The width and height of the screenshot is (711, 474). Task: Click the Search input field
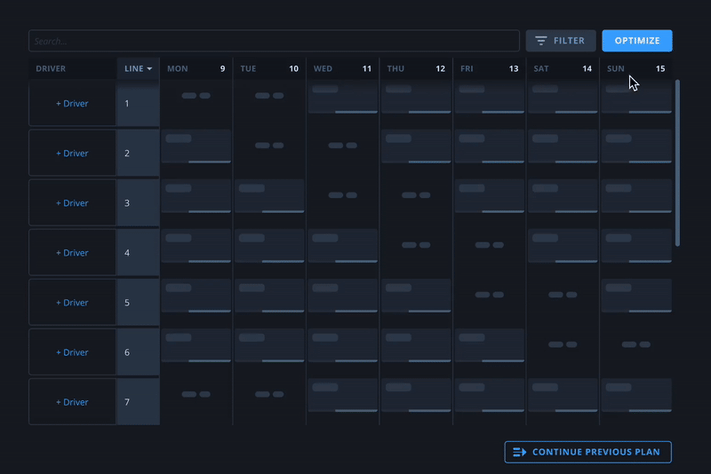pos(274,41)
